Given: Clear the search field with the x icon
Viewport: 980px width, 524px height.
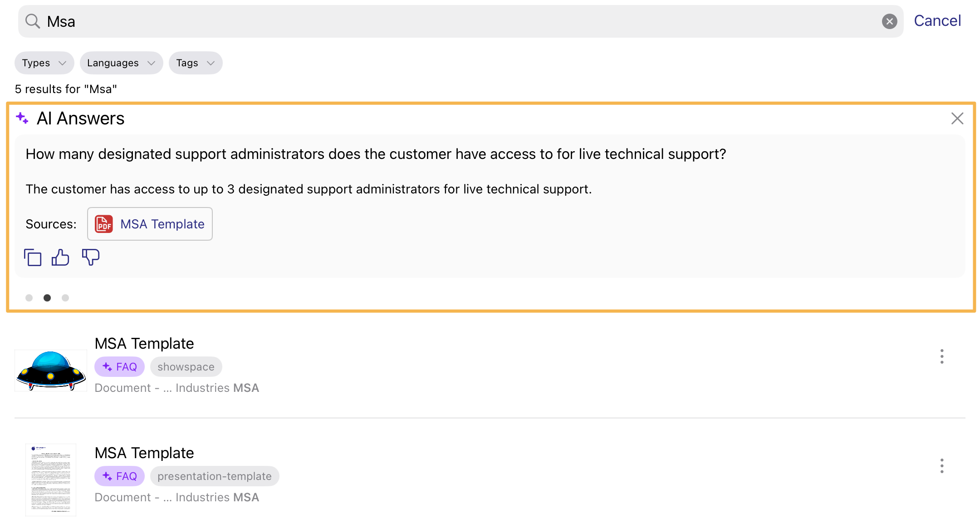Looking at the screenshot, I should pyautogui.click(x=890, y=21).
